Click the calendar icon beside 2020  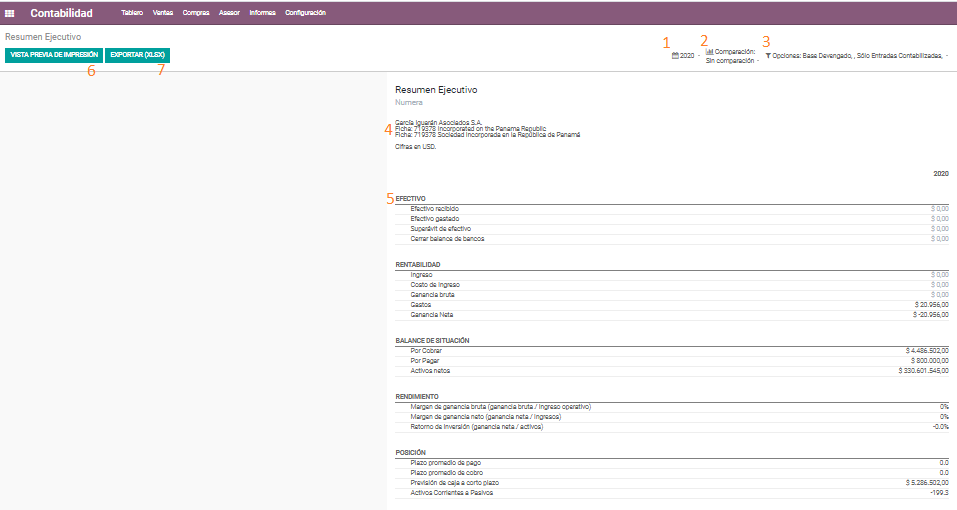point(675,56)
